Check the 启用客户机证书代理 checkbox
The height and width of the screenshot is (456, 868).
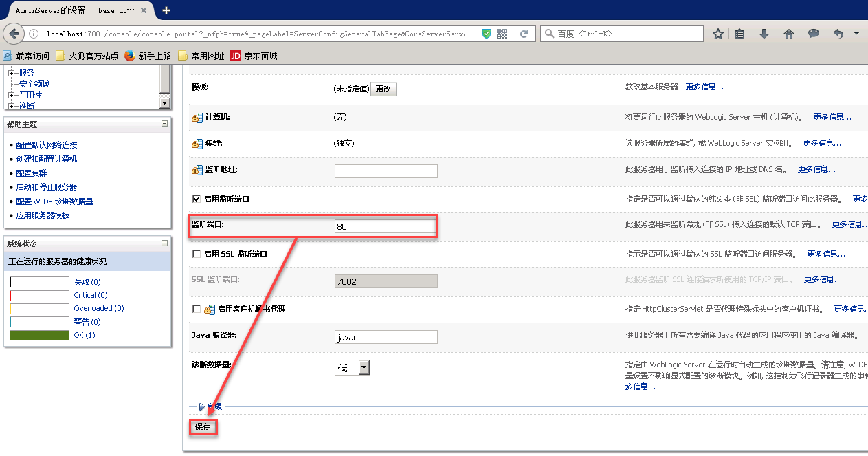click(x=197, y=309)
